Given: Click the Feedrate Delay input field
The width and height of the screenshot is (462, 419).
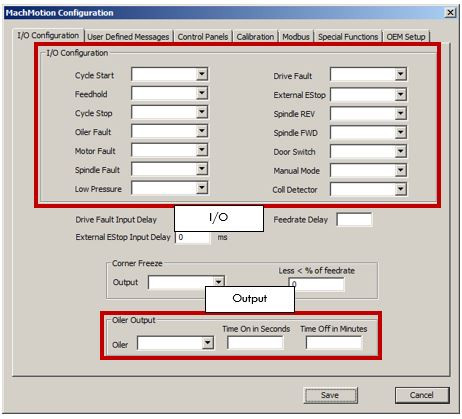Looking at the screenshot, I should click(354, 220).
